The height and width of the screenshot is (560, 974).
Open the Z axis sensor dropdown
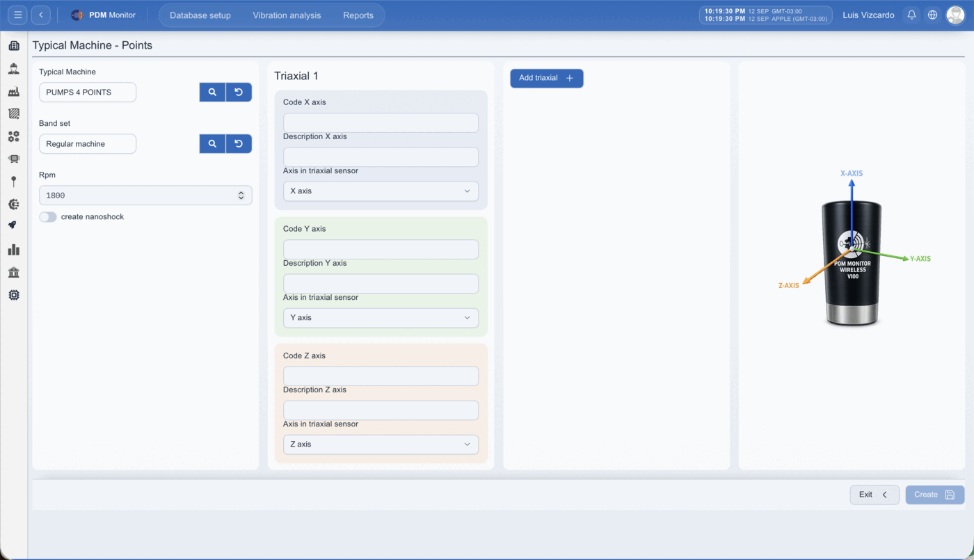[381, 444]
